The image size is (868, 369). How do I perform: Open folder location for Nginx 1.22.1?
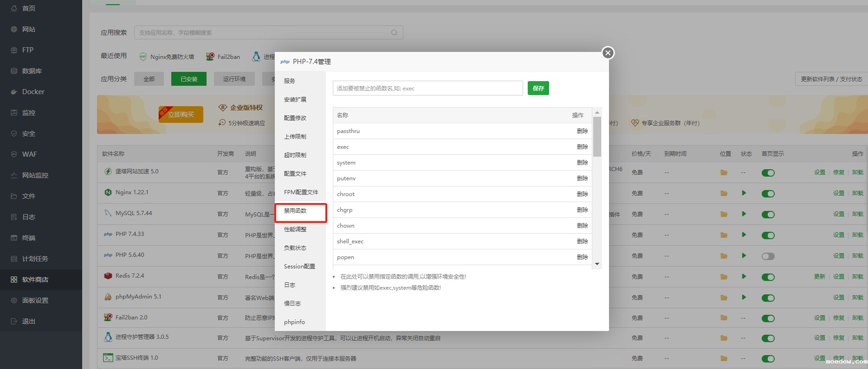[724, 193]
